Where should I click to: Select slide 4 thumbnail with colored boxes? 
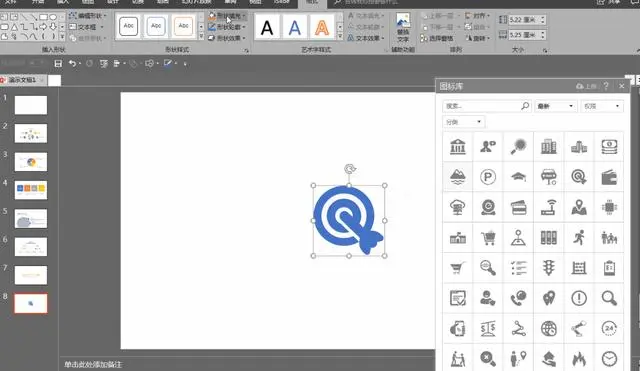click(31, 190)
